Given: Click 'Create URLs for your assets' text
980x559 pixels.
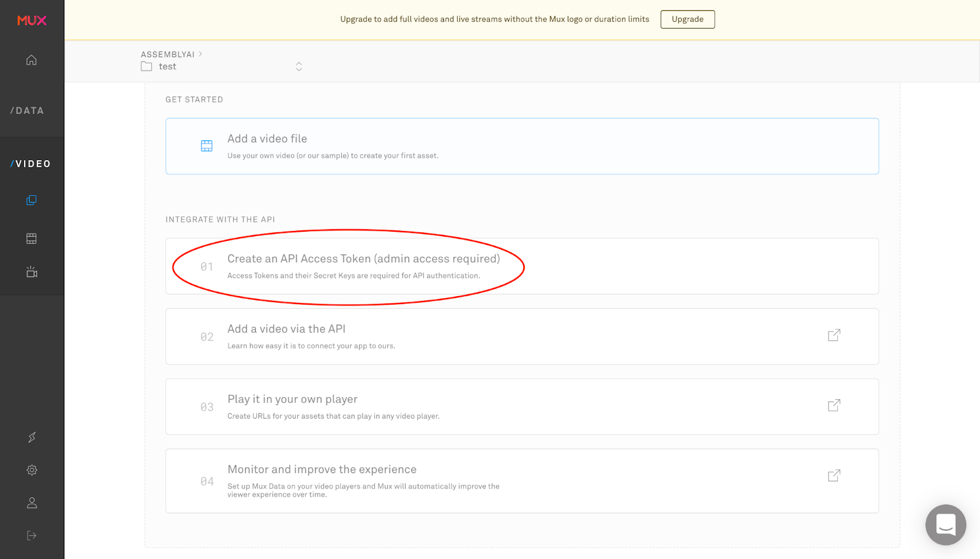Looking at the screenshot, I should point(333,416).
